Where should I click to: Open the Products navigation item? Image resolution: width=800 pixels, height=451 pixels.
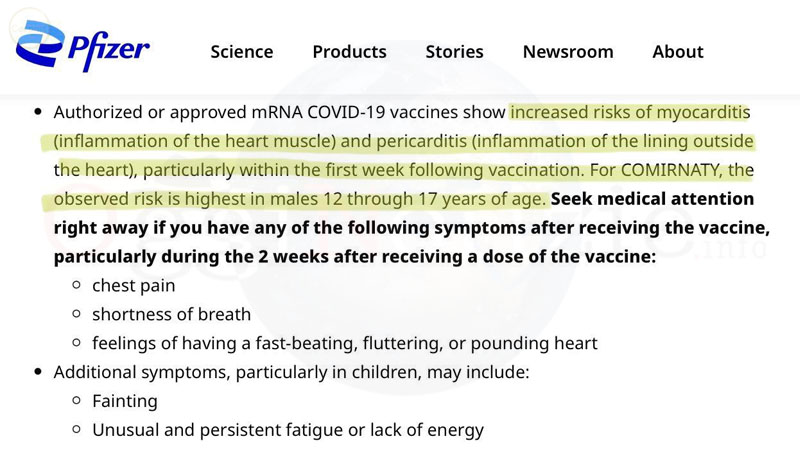click(x=349, y=52)
